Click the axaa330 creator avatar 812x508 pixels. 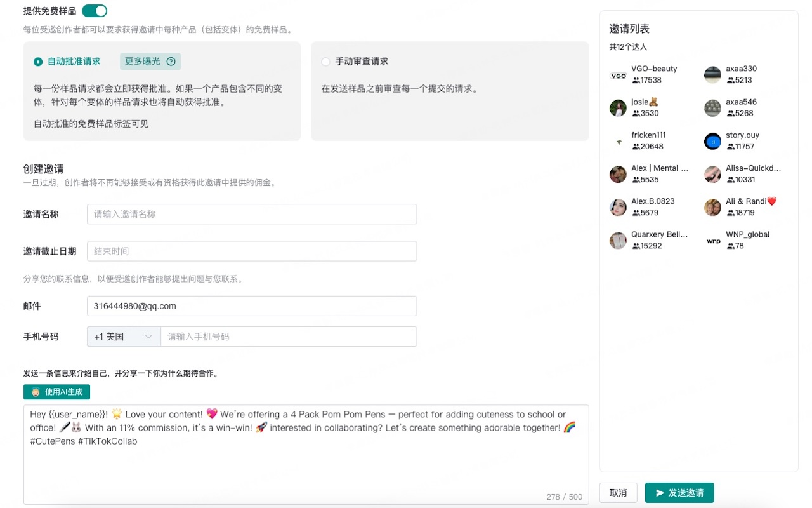tap(712, 74)
